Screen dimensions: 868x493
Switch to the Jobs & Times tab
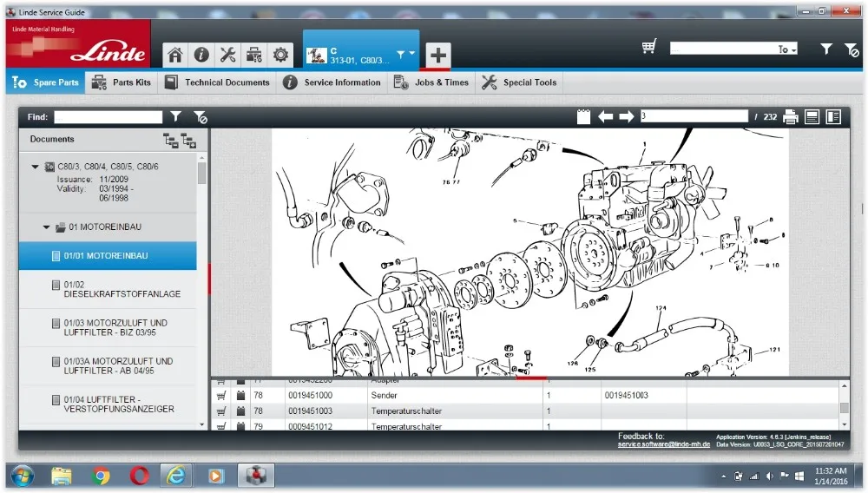[x=431, y=82]
